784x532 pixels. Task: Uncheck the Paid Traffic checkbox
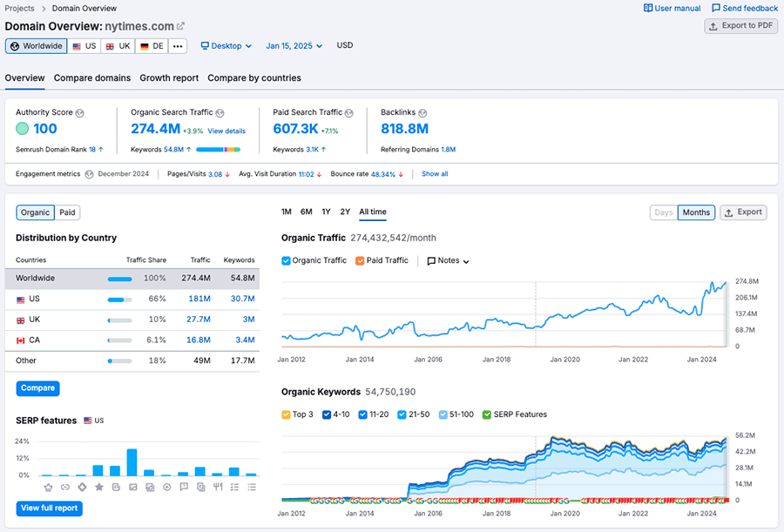(x=360, y=260)
